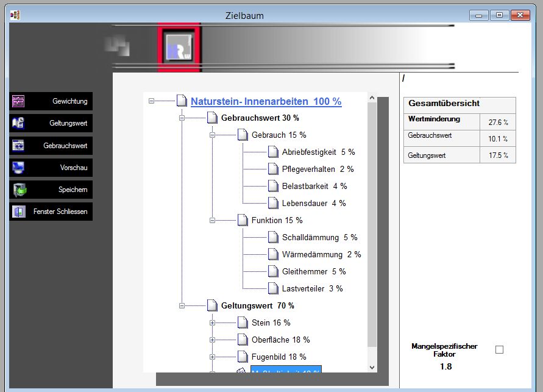The image size is (543, 392).
Task: Collapse the Gebrauchswert 30 % node
Action: click(x=182, y=118)
